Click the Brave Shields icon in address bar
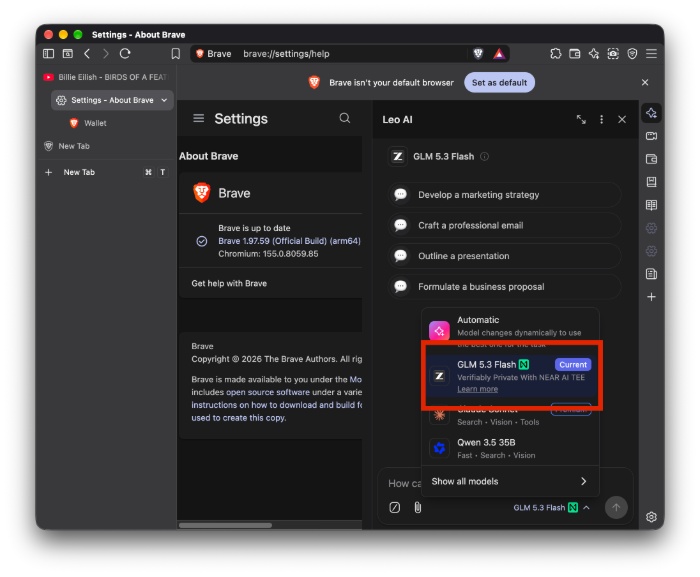Viewport: 700px width, 577px height. click(478, 54)
